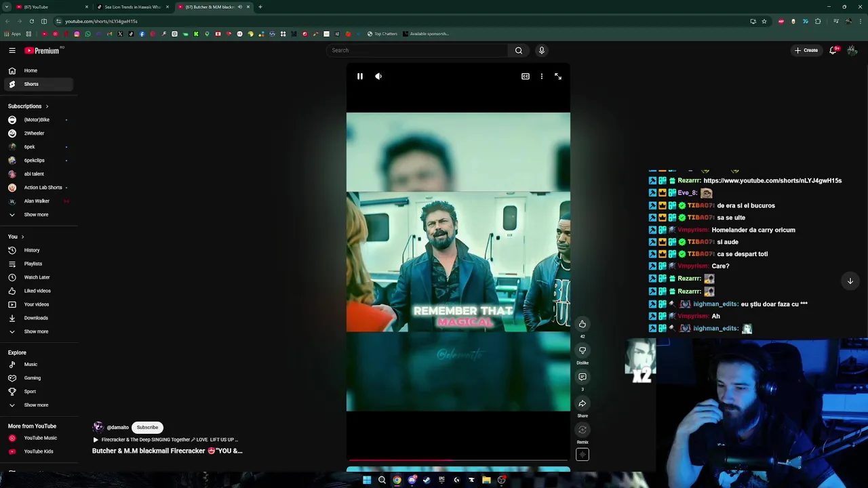Open Action Lab Shorts channel
This screenshot has height=488, width=868.
tap(39, 188)
